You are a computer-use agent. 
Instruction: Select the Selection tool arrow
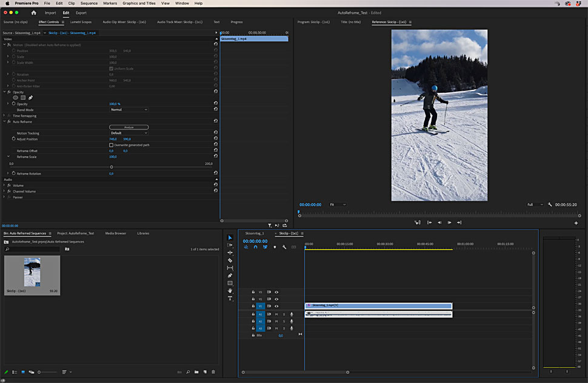[x=230, y=237]
